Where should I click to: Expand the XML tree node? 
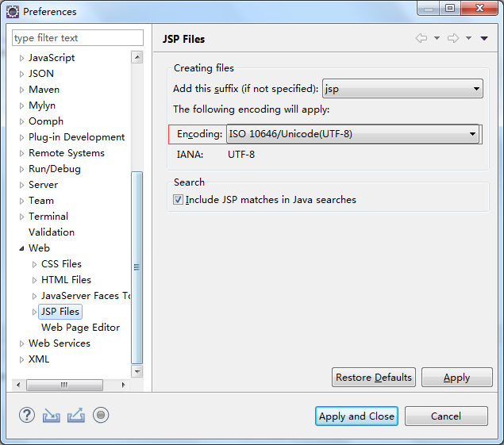pyautogui.click(x=21, y=359)
